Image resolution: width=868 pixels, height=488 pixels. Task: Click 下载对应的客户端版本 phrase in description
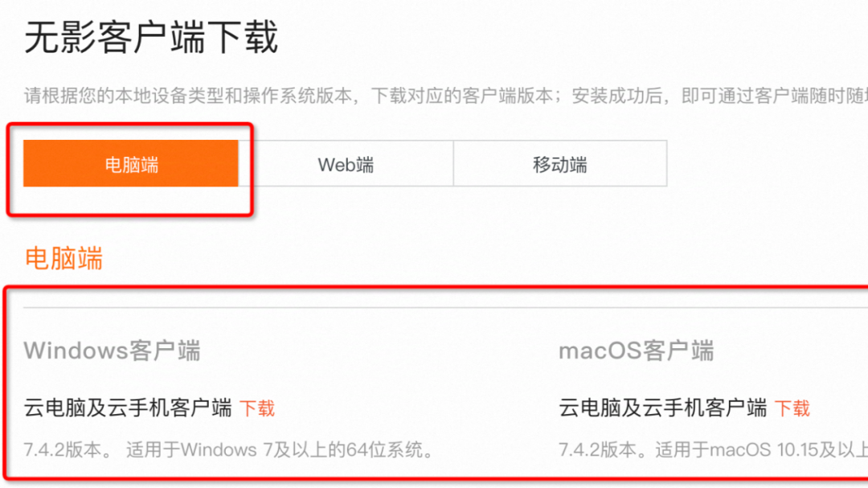point(461,96)
